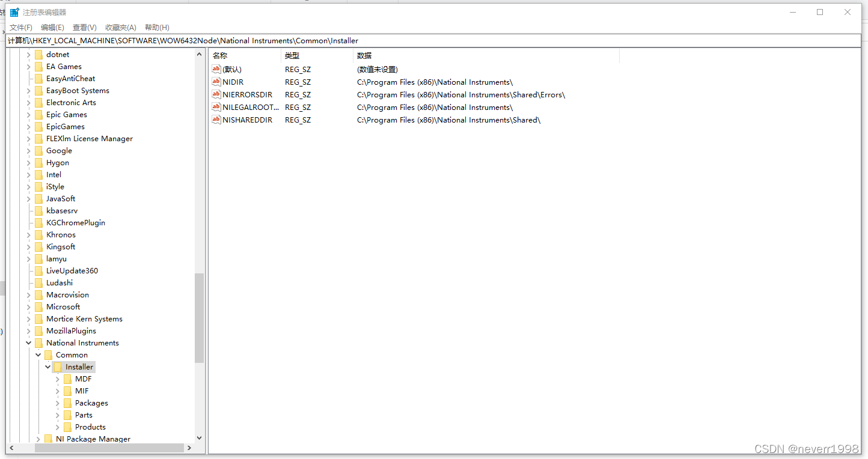Sort values by 名称 column header
868x459 pixels.
click(x=245, y=55)
